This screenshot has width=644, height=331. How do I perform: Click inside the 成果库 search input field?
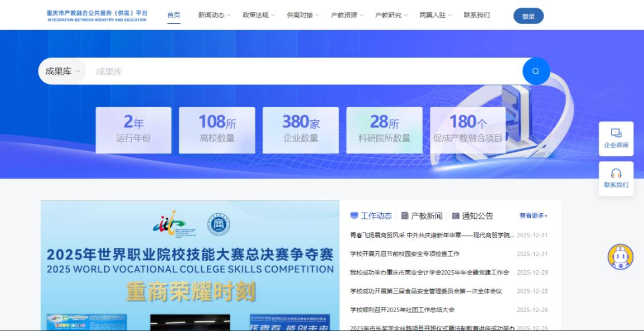(x=223, y=71)
